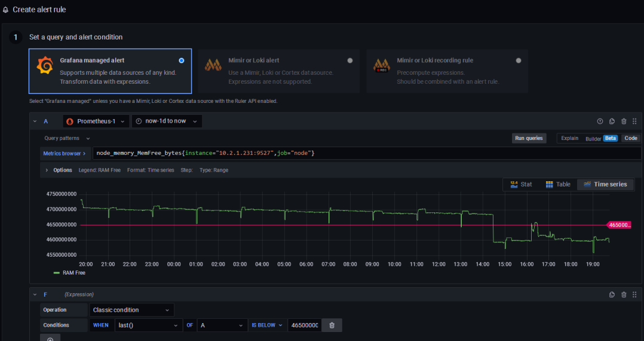Image resolution: width=644 pixels, height=341 pixels.
Task: Click the (Expression) label next to F
Action: pos(79,294)
